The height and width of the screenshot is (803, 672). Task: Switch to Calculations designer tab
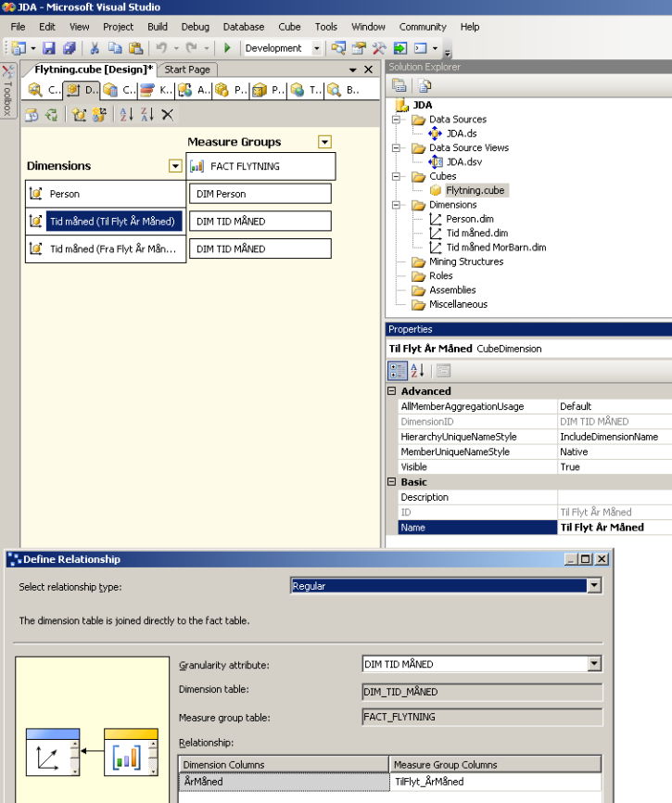pos(120,90)
